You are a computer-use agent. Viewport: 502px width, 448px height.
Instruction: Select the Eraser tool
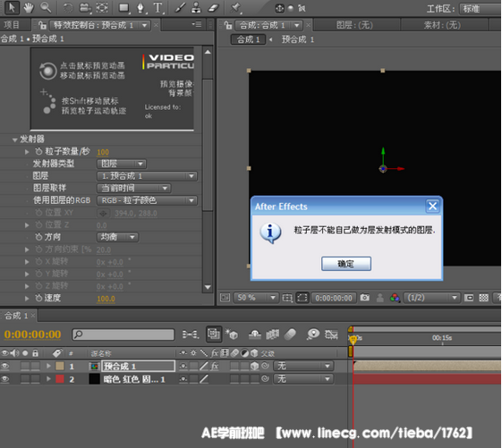click(x=213, y=8)
